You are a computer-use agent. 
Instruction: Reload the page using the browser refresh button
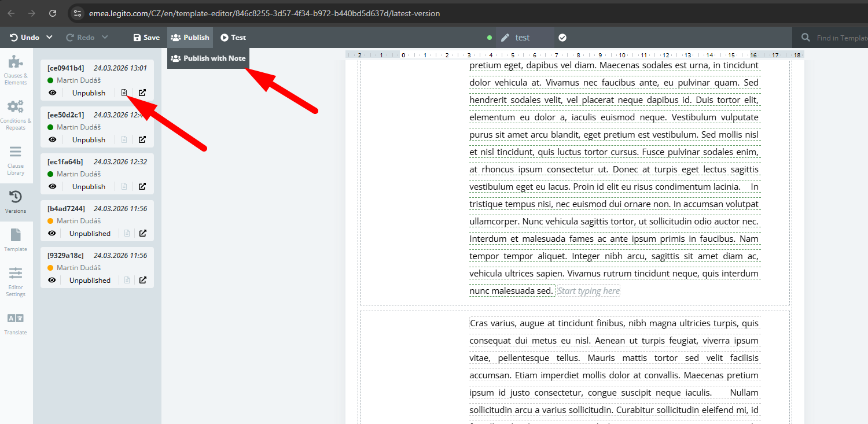tap(53, 13)
